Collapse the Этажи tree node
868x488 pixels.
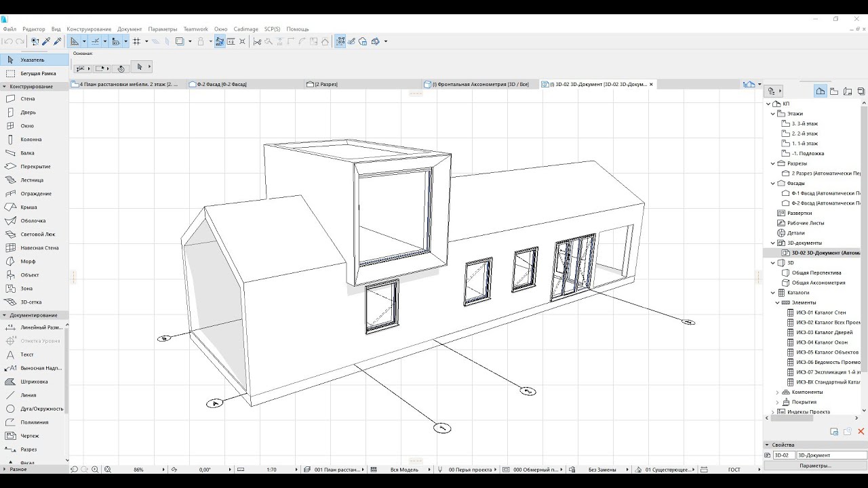click(x=773, y=114)
